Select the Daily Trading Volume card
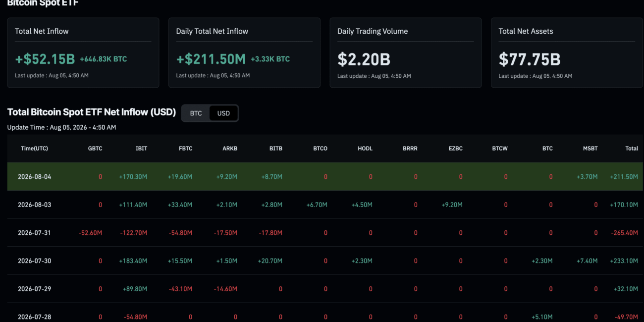Image resolution: width=644 pixels, height=322 pixels. (x=406, y=53)
